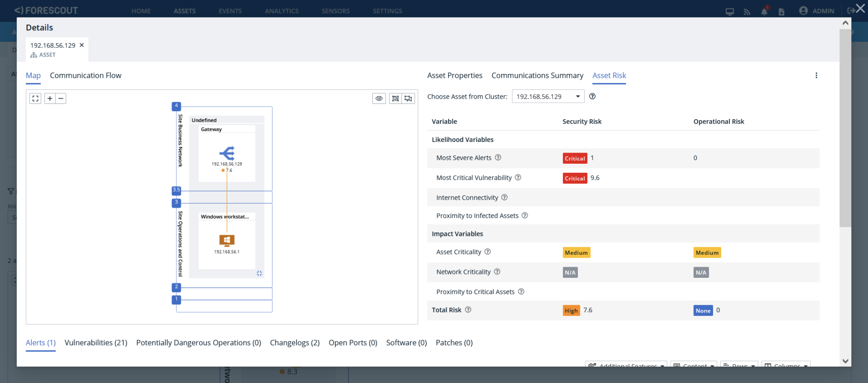
Task: Collapse the Undefined group on the map
Action: pyautogui.click(x=259, y=273)
